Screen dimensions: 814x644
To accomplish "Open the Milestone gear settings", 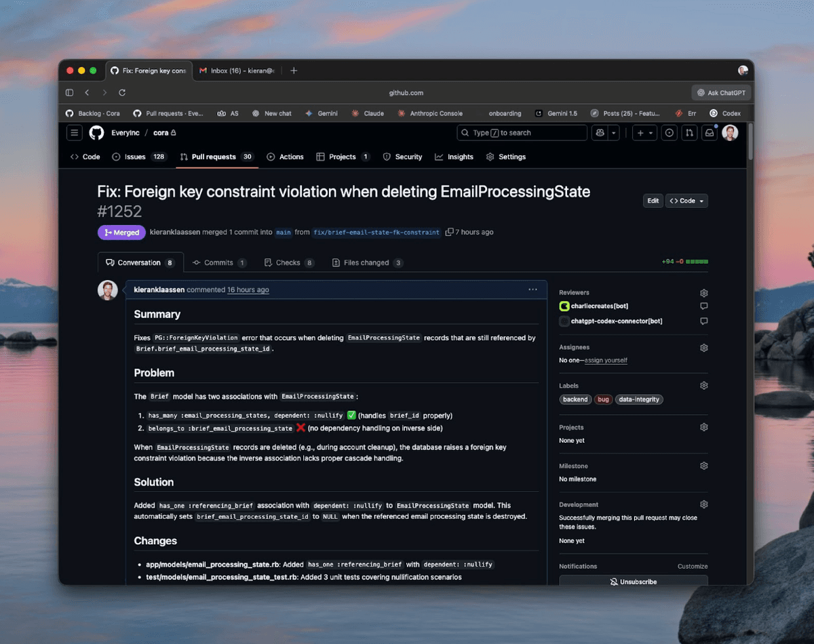I will click(704, 466).
